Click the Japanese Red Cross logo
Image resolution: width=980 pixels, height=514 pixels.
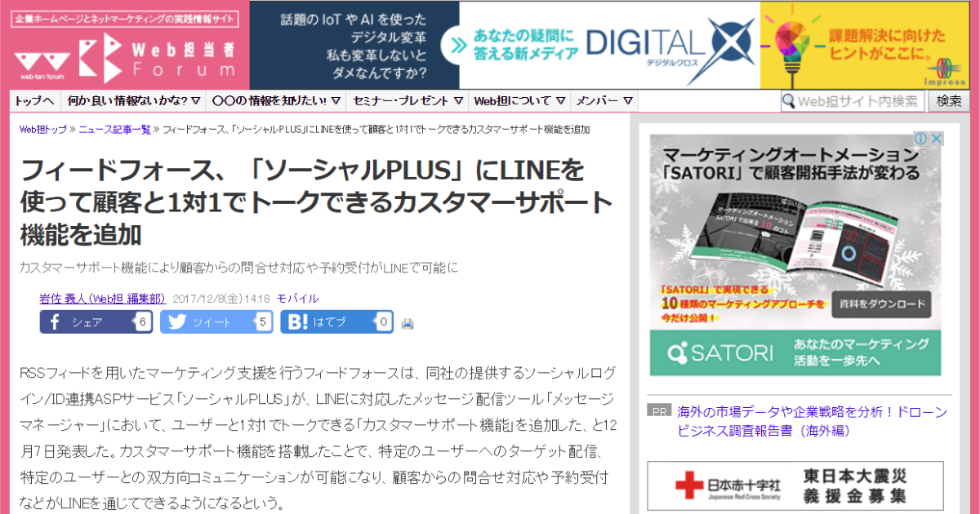point(728,486)
